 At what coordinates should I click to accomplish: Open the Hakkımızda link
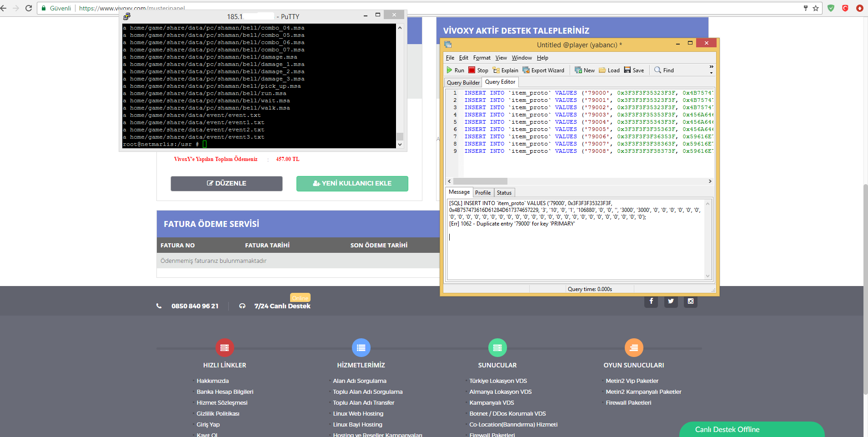pyautogui.click(x=212, y=381)
